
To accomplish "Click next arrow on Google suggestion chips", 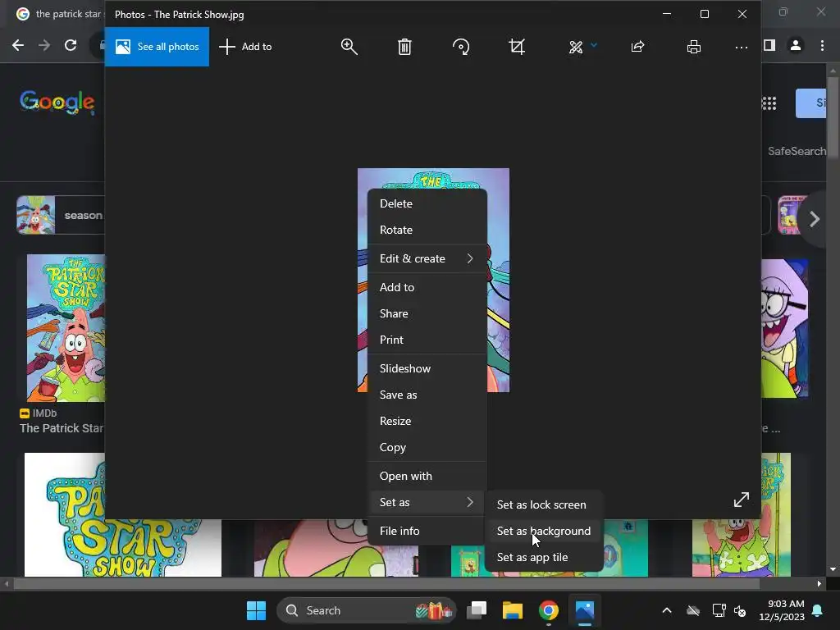I will tap(815, 218).
